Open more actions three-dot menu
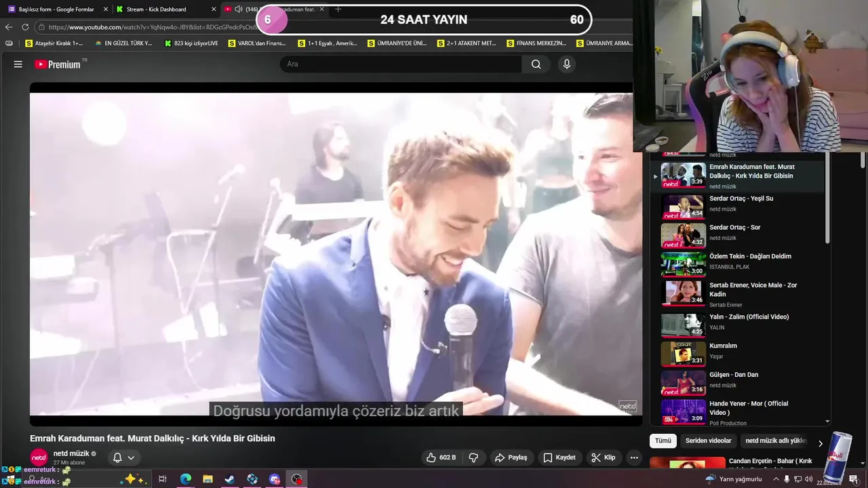This screenshot has width=868, height=488. click(634, 457)
